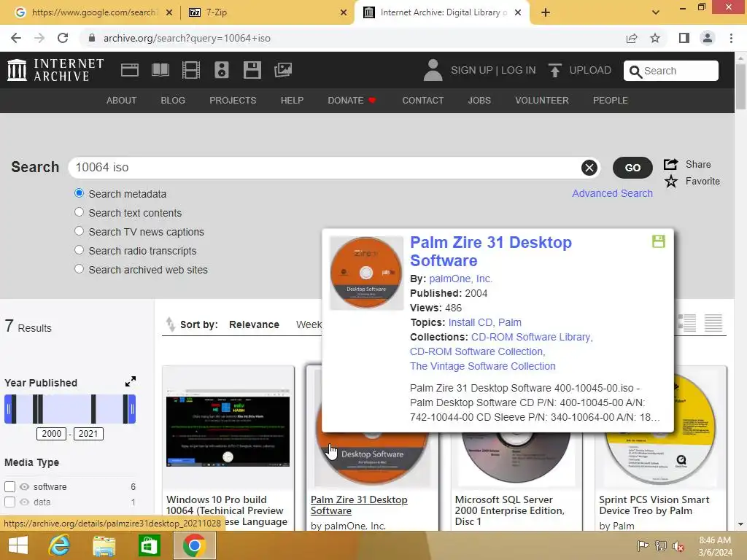Open CD-ROM Software Library collection link
Image resolution: width=747 pixels, height=560 pixels.
click(x=532, y=337)
